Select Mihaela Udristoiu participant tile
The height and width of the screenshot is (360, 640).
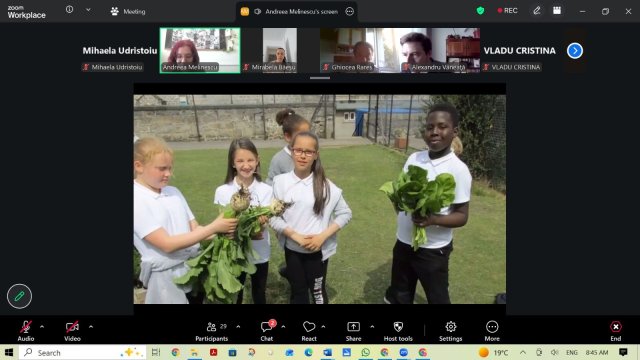[x=120, y=51]
